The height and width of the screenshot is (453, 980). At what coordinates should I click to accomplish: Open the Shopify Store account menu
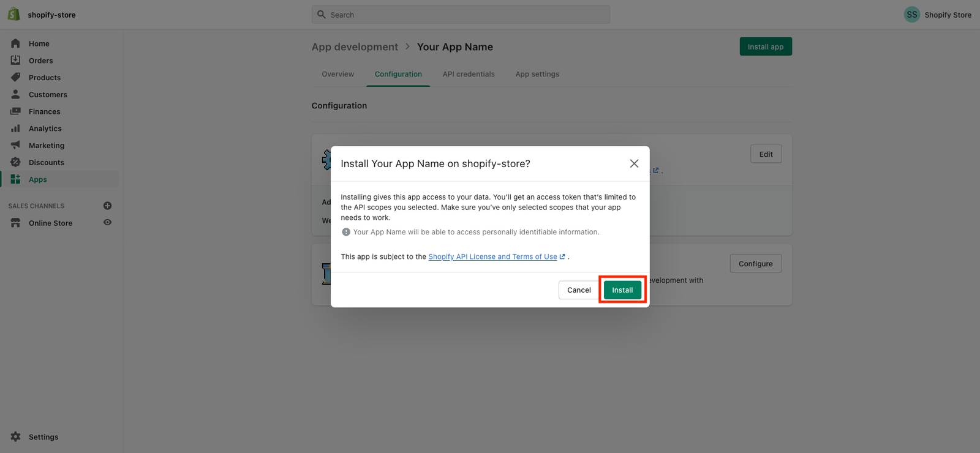937,15
